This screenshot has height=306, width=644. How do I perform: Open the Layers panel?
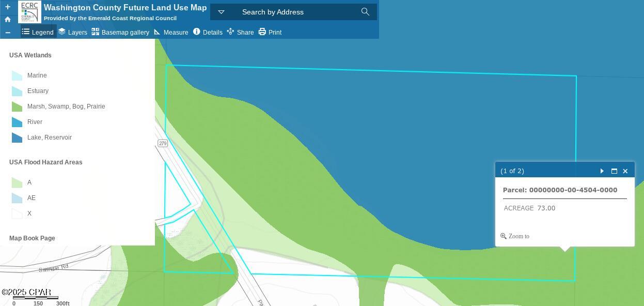click(72, 32)
